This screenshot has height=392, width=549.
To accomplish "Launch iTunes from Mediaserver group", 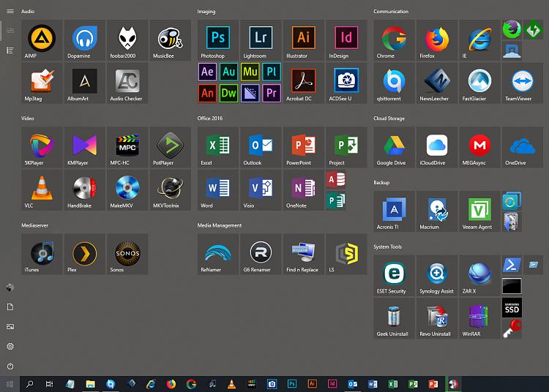I will pos(42,255).
